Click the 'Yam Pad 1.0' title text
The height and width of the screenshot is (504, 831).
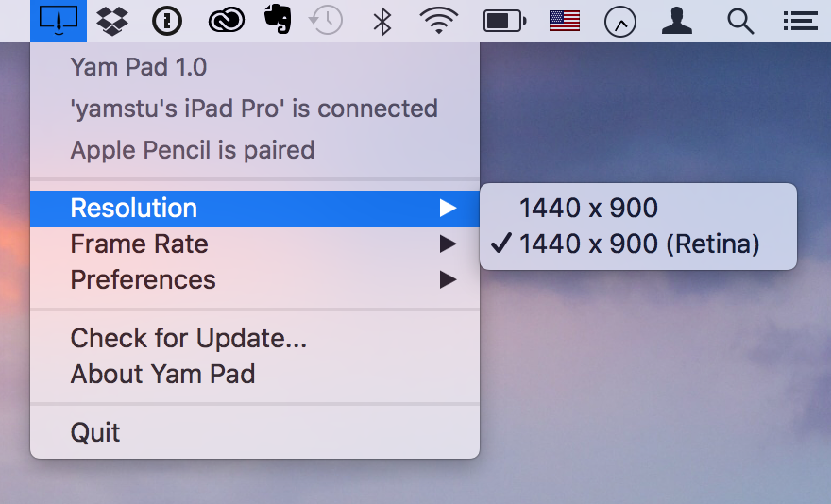(x=138, y=67)
